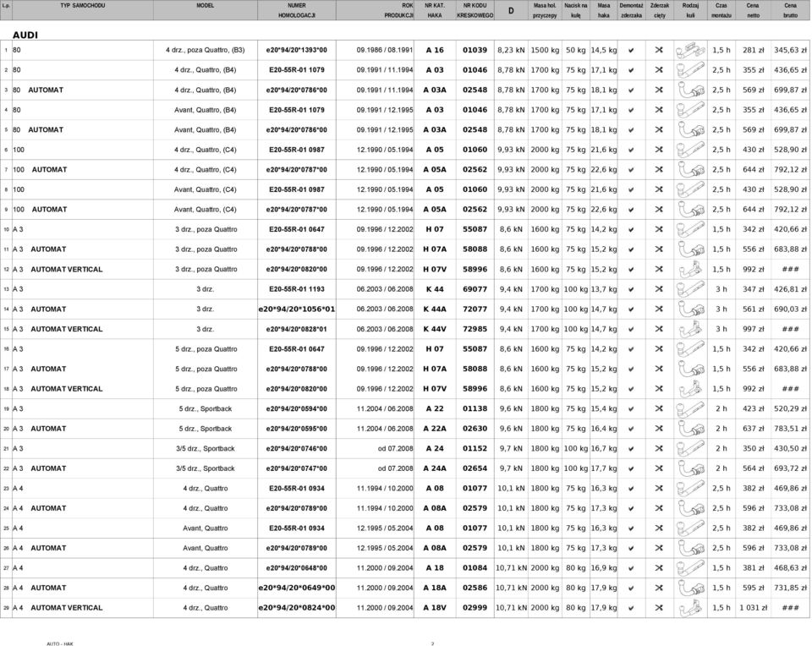Click the NR KAT. HAKA column header
The image size is (812, 646).
[435, 10]
